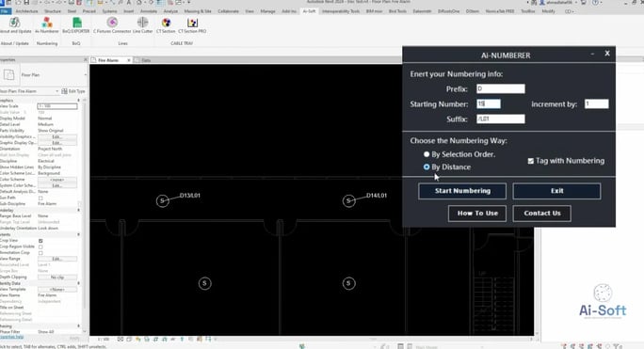644x349 pixels.
Task: Toggle the Crop View checkbox
Action: click(x=40, y=241)
